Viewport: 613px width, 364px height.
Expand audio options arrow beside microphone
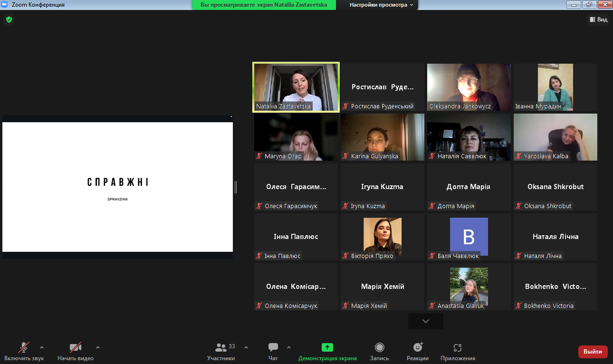tap(42, 347)
